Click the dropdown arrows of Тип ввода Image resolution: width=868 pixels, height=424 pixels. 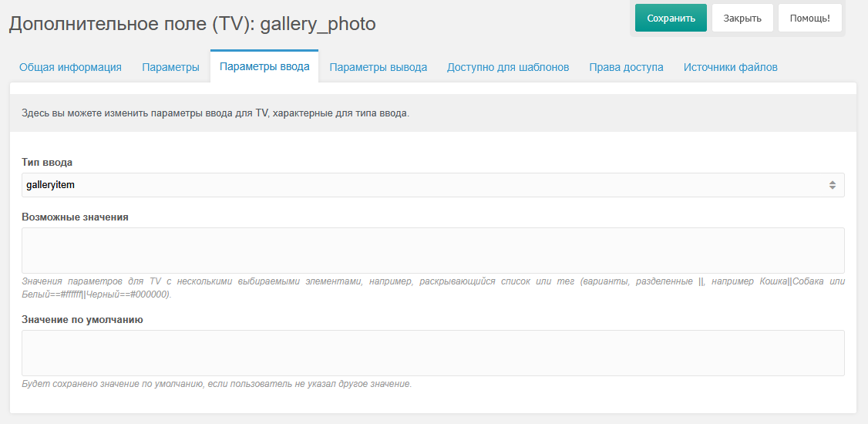pyautogui.click(x=832, y=185)
